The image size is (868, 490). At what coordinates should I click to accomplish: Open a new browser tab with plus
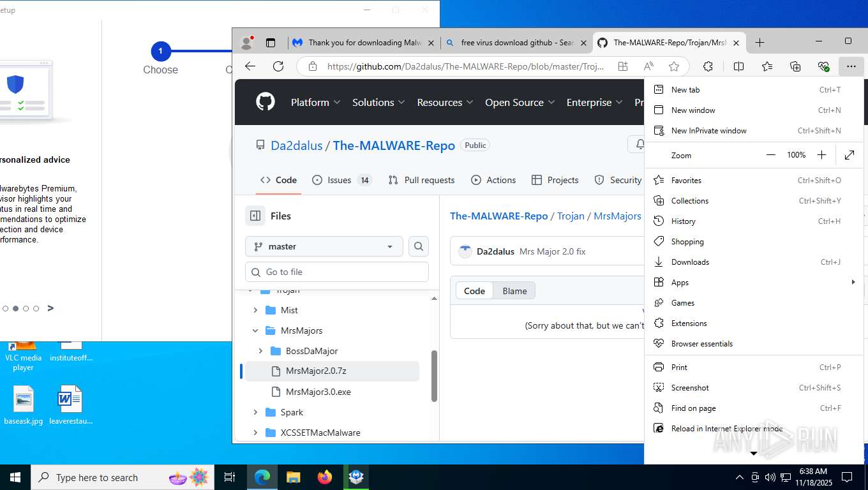[x=759, y=43]
